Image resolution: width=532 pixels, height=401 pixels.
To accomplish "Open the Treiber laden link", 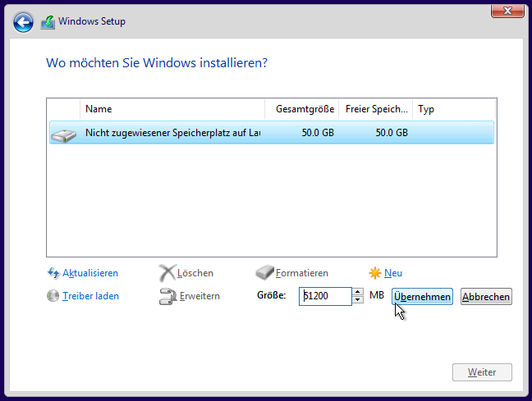I will [90, 296].
